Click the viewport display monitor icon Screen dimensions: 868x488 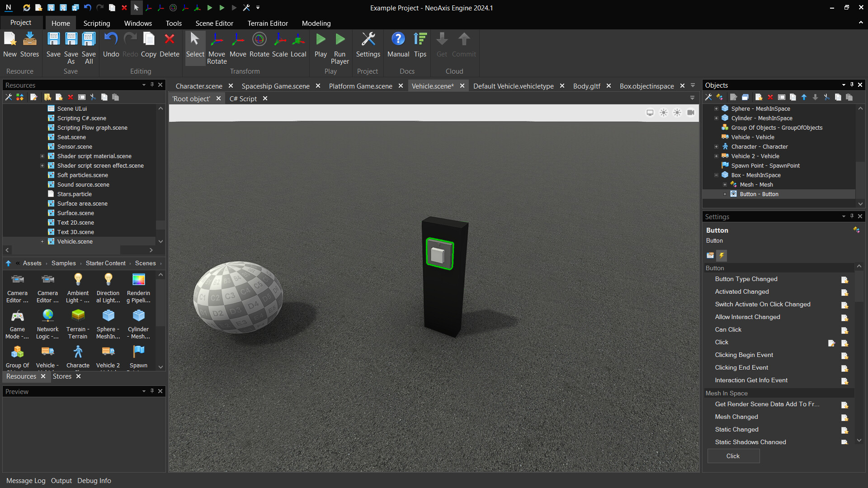(650, 113)
